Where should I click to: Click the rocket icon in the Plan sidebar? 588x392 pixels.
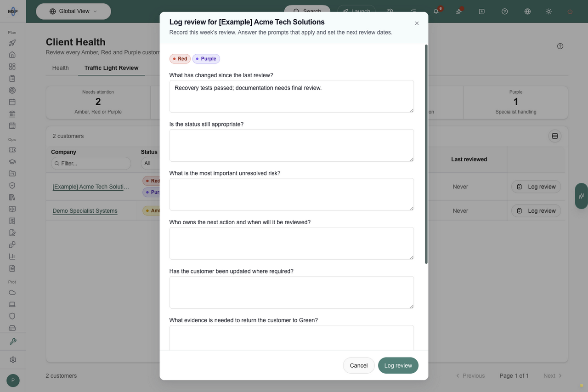tap(12, 43)
